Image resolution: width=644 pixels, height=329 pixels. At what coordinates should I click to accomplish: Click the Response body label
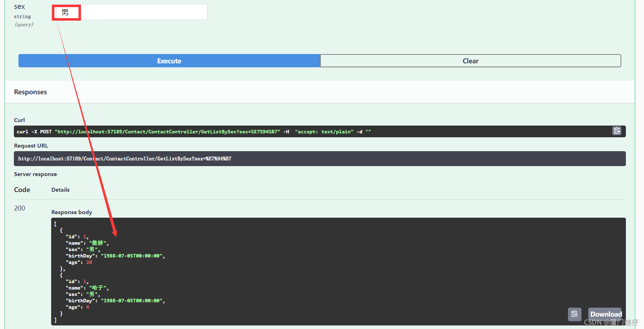72,212
